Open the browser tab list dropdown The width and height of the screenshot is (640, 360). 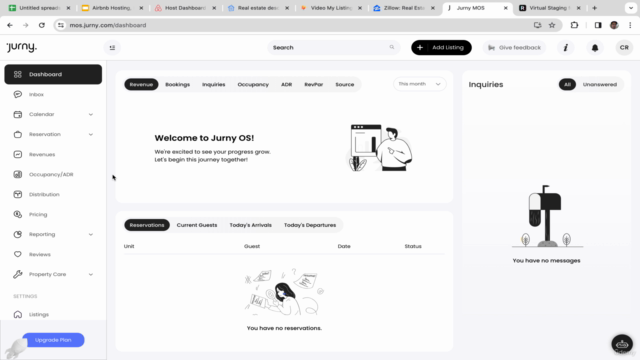click(631, 8)
